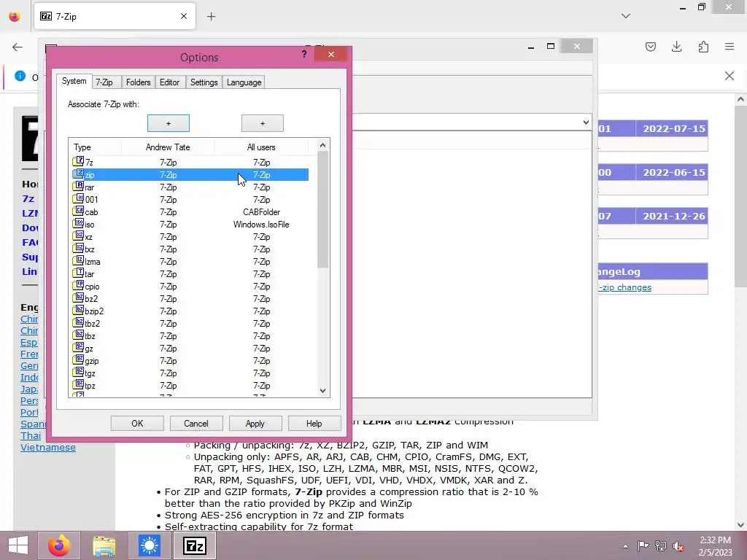Select the zip file type icon
Screen dimensions: 747x560
click(78, 174)
